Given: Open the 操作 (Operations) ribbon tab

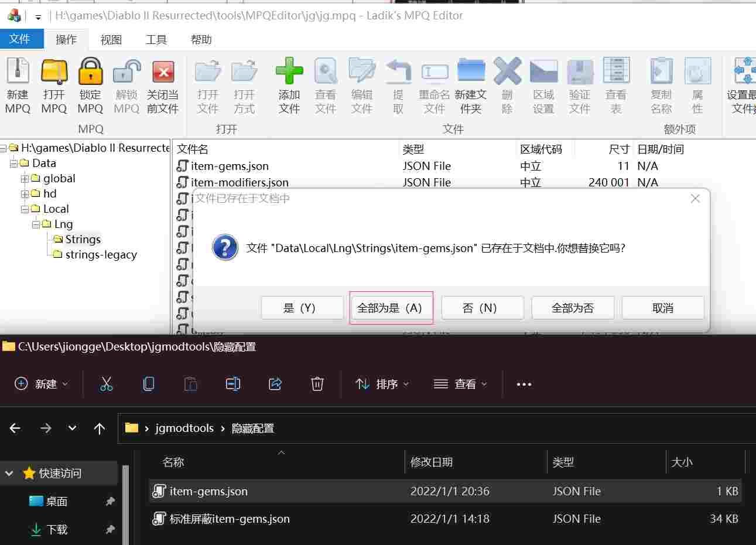Looking at the screenshot, I should pos(66,39).
